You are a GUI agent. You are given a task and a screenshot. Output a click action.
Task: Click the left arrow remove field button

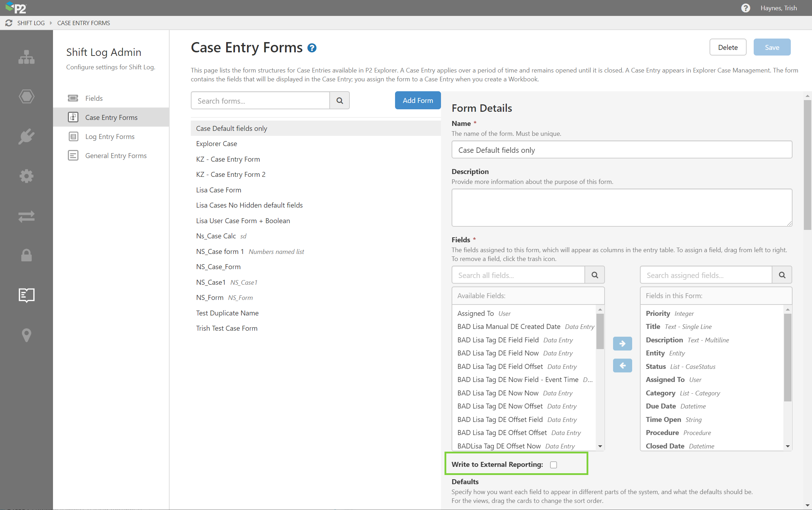[622, 365]
